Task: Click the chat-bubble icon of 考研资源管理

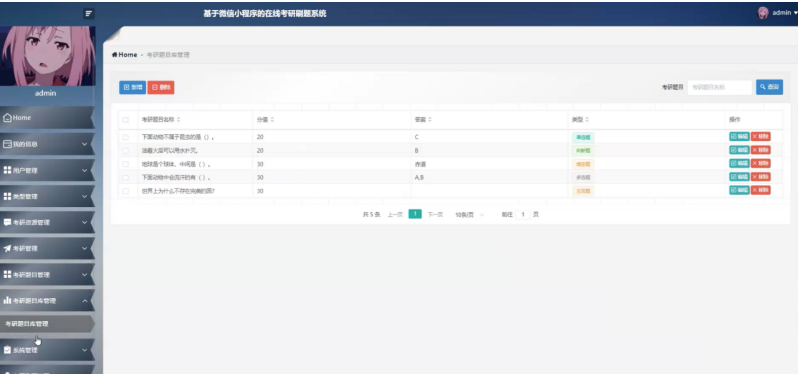Action: coord(7,222)
